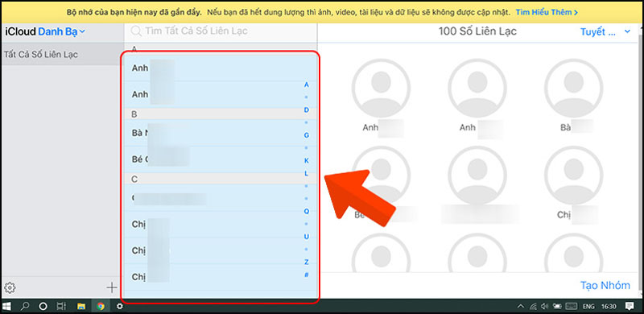Click the 16:30 taskbar clock
The height and width of the screenshot is (314, 644).
point(608,306)
